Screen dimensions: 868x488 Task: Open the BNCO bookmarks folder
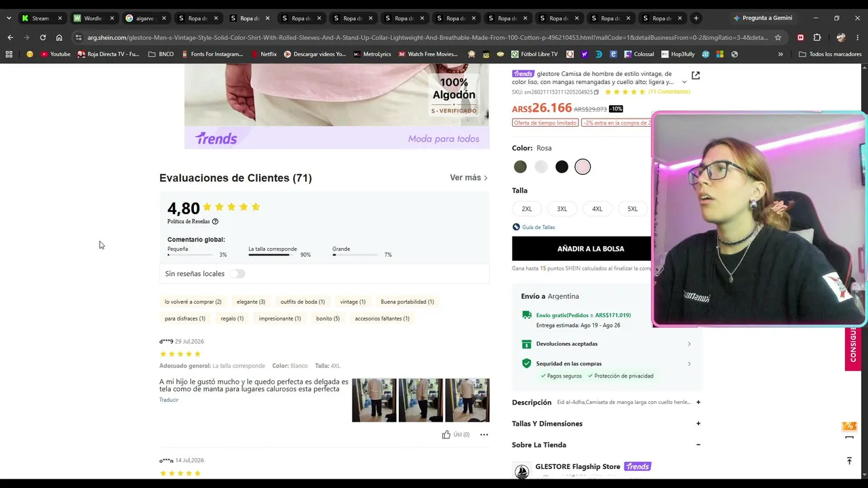click(x=161, y=54)
